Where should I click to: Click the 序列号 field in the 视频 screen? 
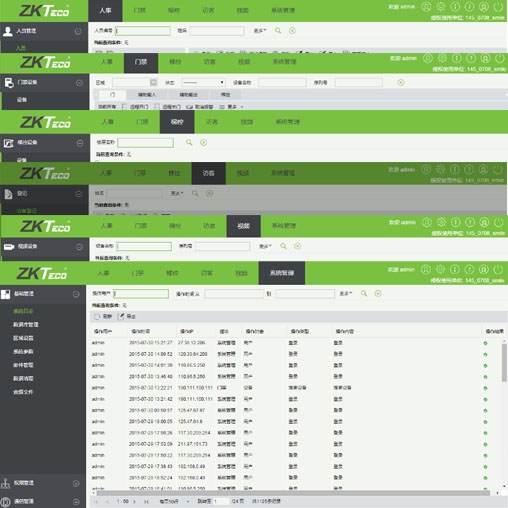[x=222, y=246]
